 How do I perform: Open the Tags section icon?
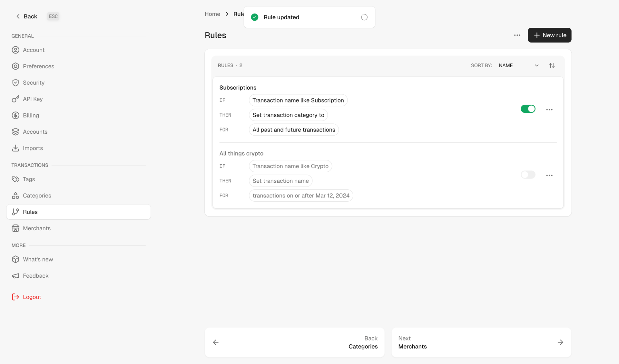[16, 179]
